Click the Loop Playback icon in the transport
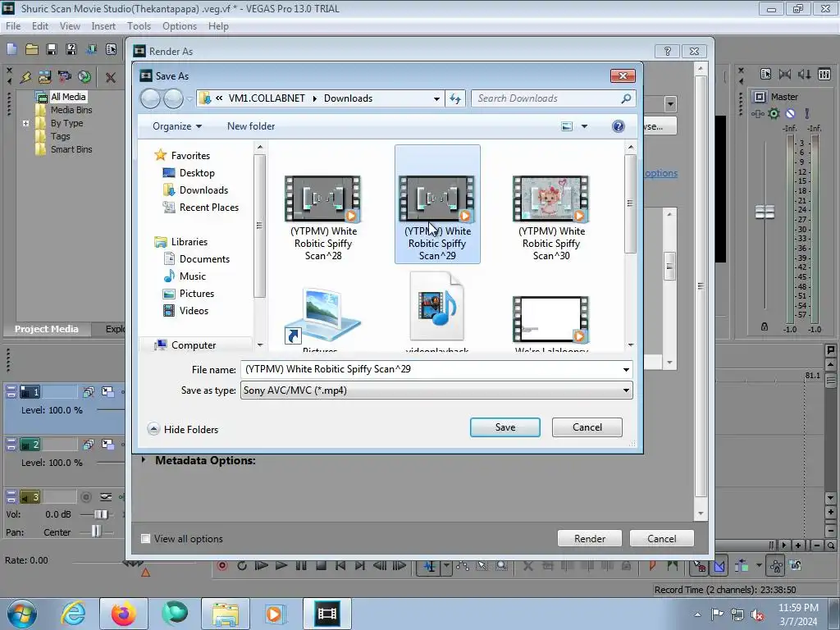The width and height of the screenshot is (840, 630). (x=242, y=566)
